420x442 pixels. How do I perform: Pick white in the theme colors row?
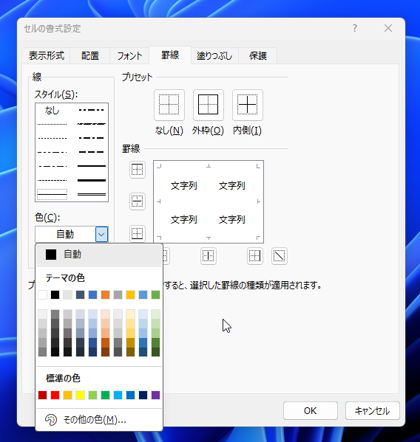tap(42, 295)
